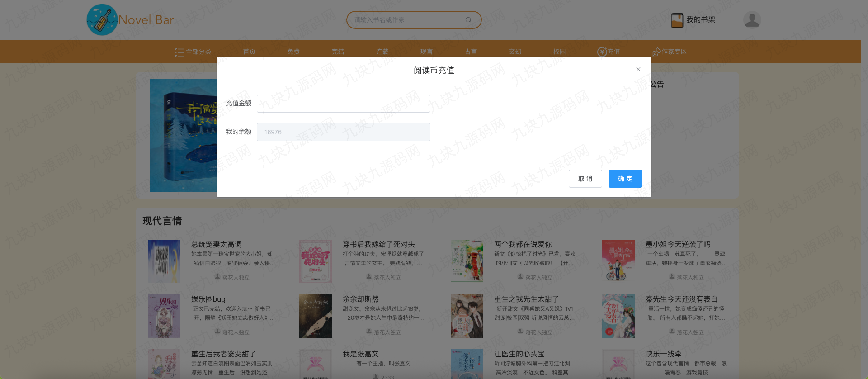Viewport: 868px width, 379px height.
Task: Open the 作家专区 nav item
Action: pyautogui.click(x=670, y=52)
